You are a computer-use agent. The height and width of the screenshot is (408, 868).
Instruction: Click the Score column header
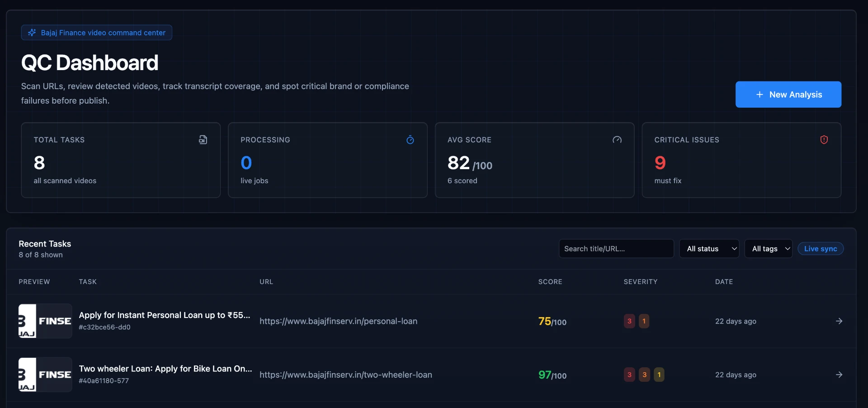(550, 282)
